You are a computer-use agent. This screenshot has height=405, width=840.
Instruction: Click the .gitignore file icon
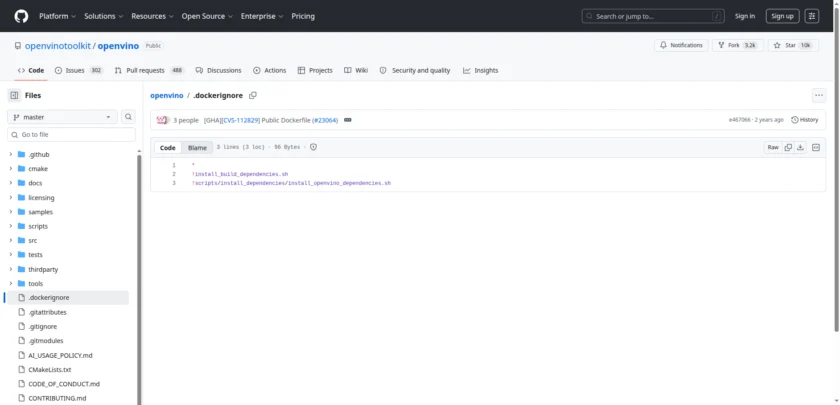(21, 326)
